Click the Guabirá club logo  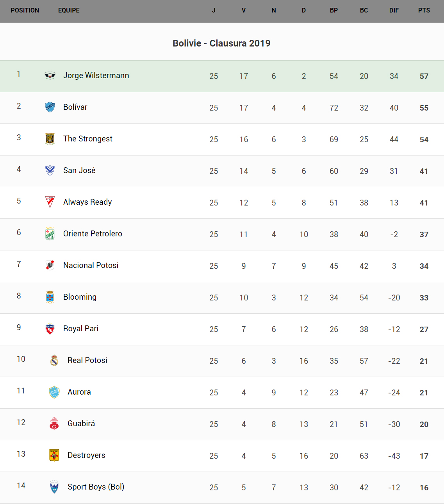(54, 424)
